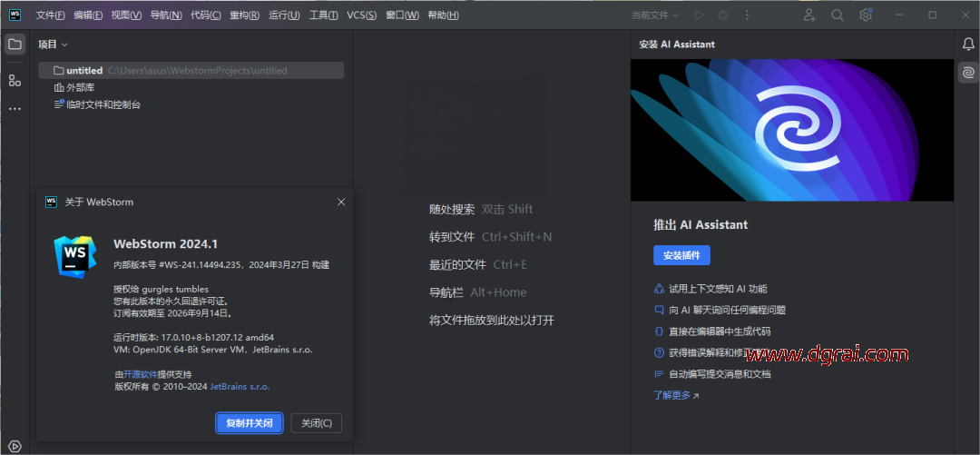This screenshot has width=980, height=455.
Task: Open the IDE settings gear icon
Action: pyautogui.click(x=866, y=15)
